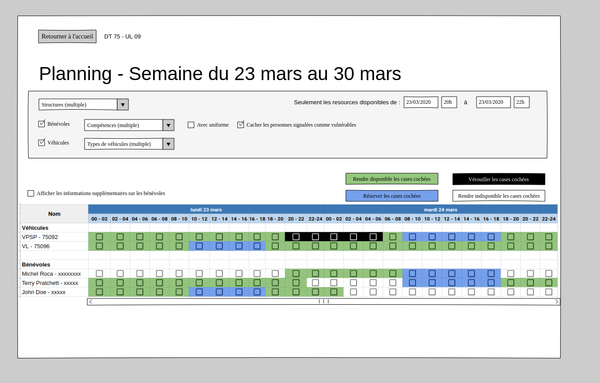This screenshot has width=600, height=383.
Task: Click the lundi 10 - 12 time slot header
Action: coord(199,219)
